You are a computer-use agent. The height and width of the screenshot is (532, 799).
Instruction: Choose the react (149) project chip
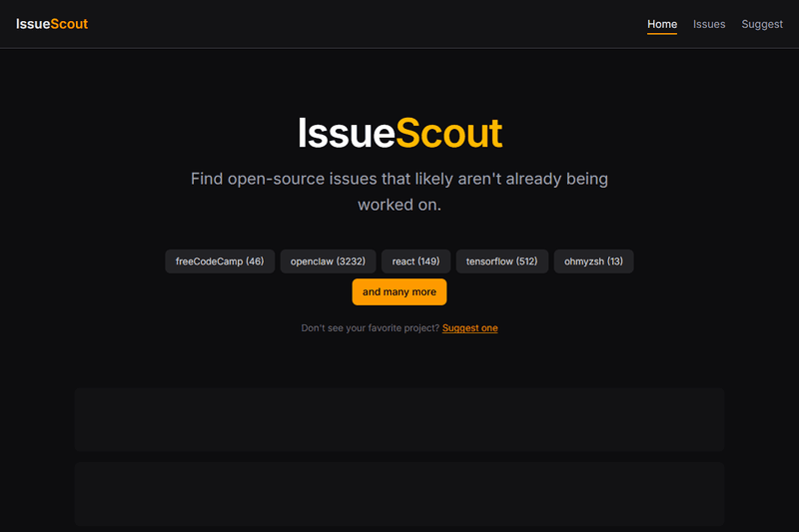[415, 262]
